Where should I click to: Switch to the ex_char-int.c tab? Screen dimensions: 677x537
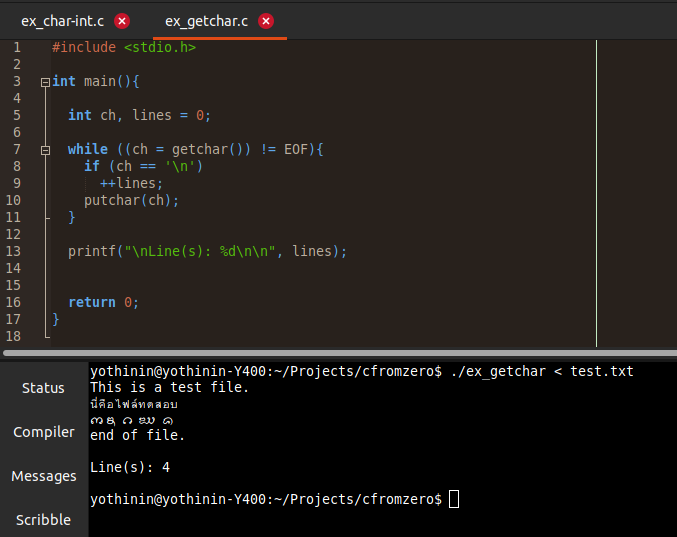(x=63, y=21)
